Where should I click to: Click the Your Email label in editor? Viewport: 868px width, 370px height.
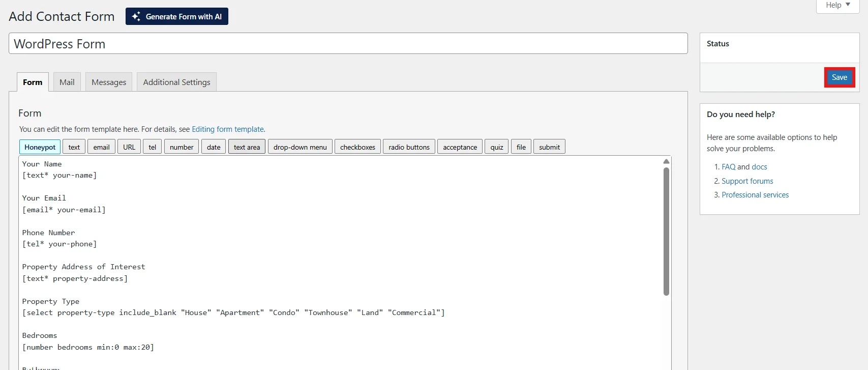tap(44, 198)
